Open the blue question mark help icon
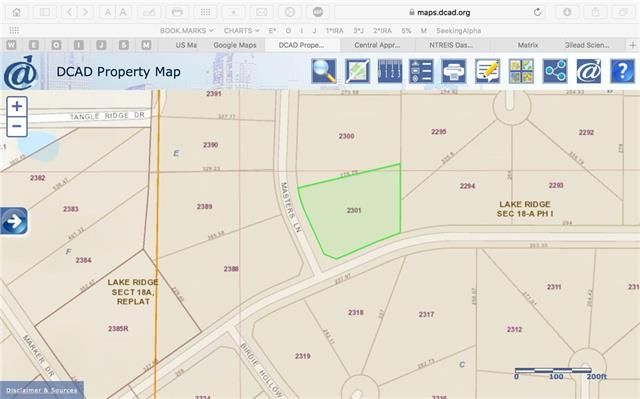Image resolution: width=640 pixels, height=399 pixels. tap(622, 71)
